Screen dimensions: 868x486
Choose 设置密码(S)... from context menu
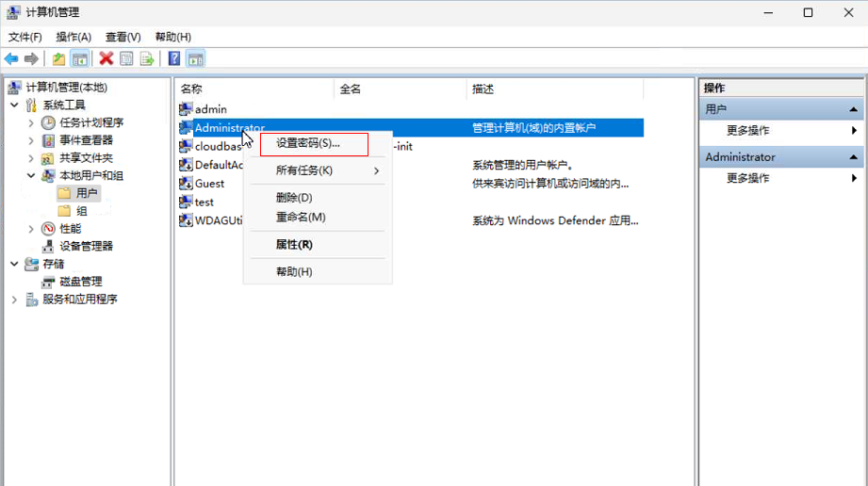315,143
